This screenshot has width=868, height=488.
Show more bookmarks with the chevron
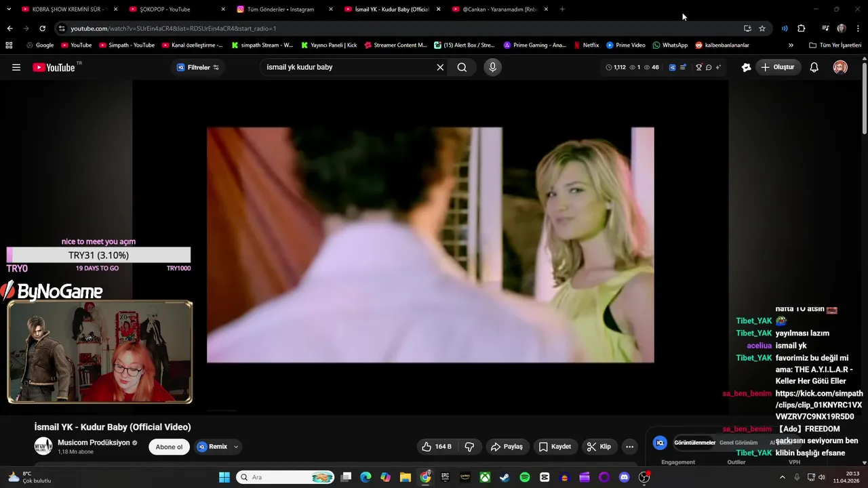coord(791,45)
